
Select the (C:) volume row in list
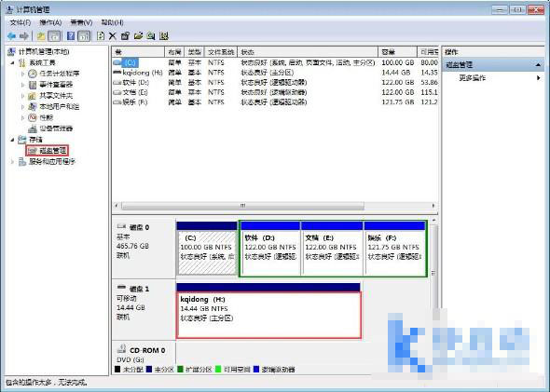pos(275,62)
